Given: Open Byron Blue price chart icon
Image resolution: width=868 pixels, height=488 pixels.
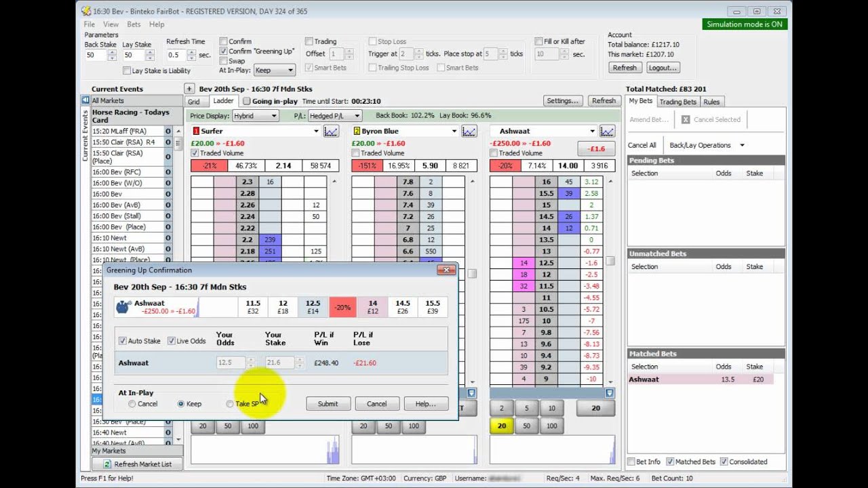Looking at the screenshot, I should 469,131.
